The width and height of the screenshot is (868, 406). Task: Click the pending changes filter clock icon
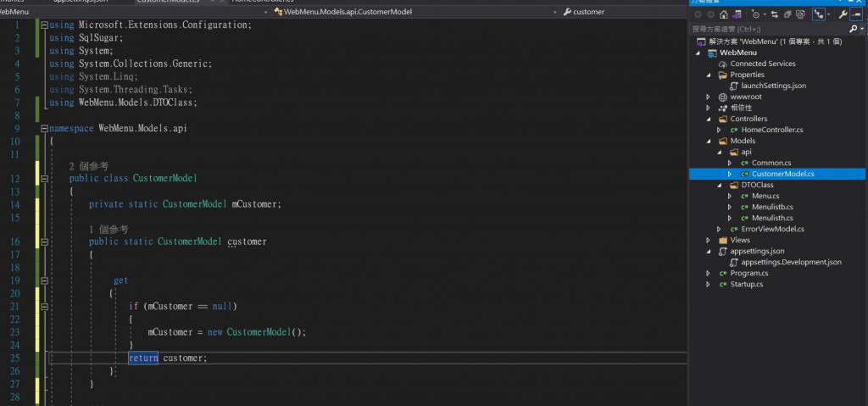click(755, 14)
